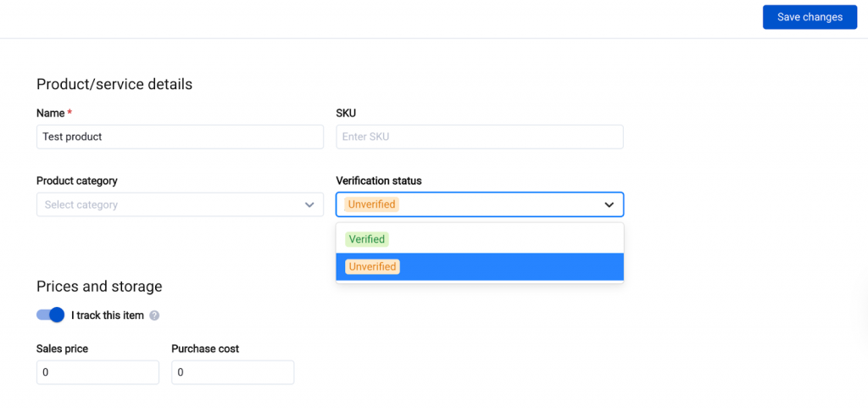Viewport: 868px width, 408px height.
Task: Click the Purchase cost input field
Action: click(232, 372)
